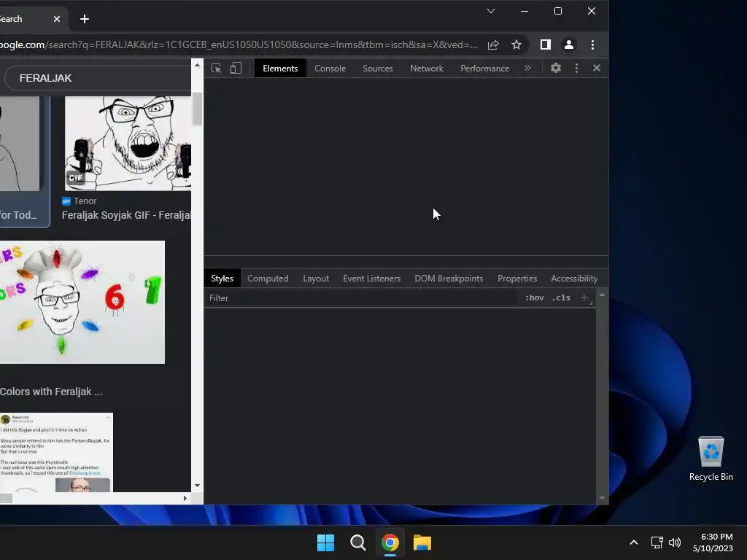Switch to the Elements tab
This screenshot has height=560, width=747.
point(280,68)
